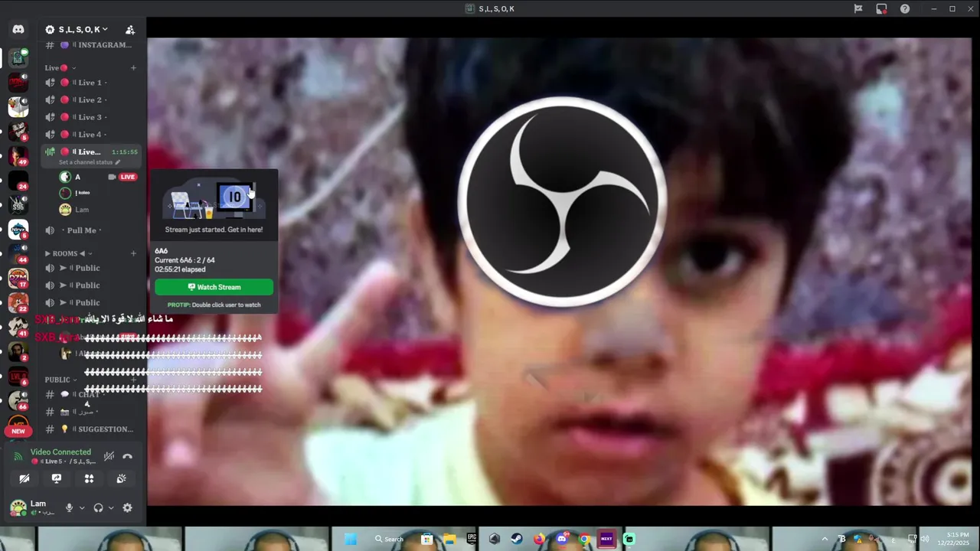Open Discord help icon in title bar
This screenshot has height=551, width=980.
905,9
